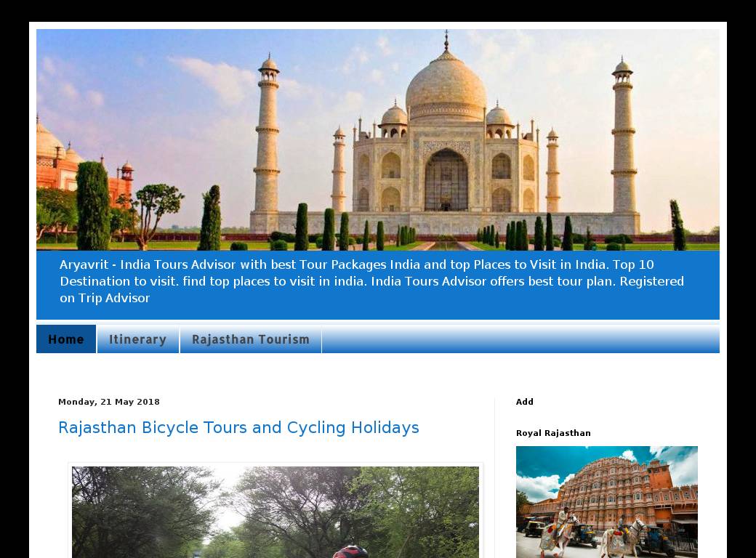This screenshot has height=558, width=756.
Task: Click the Aryavrit blog description text
Action: [371, 281]
